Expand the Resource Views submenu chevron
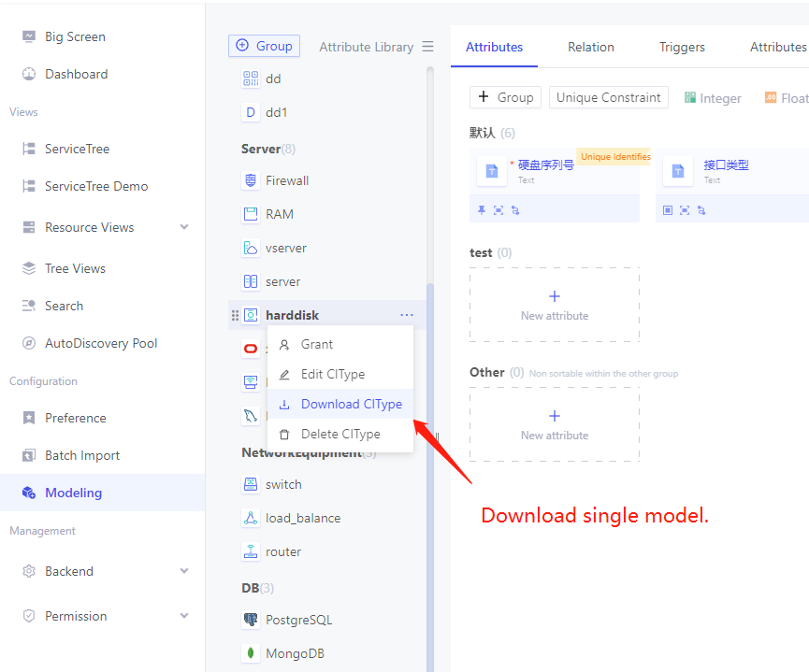This screenshot has height=672, width=809. pos(184,227)
